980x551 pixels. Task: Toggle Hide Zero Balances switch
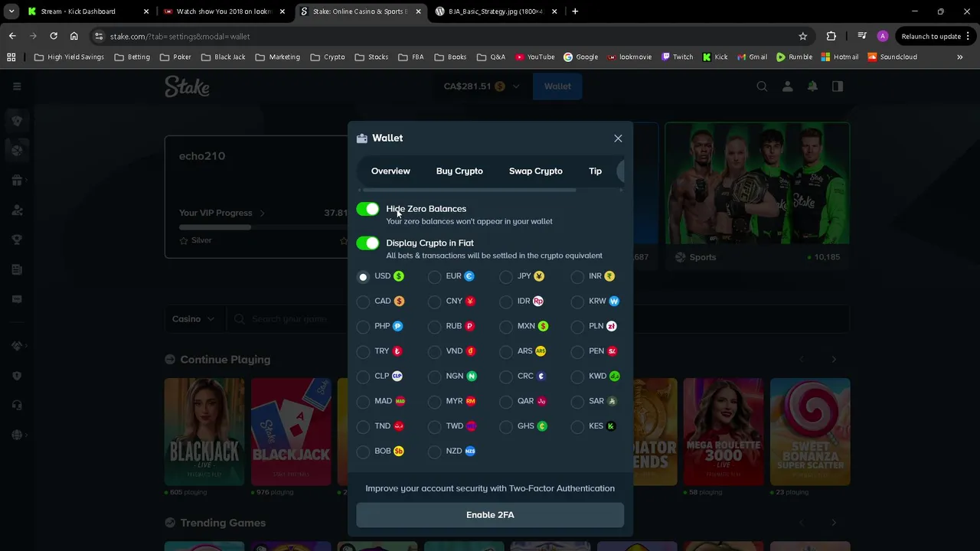pyautogui.click(x=367, y=209)
